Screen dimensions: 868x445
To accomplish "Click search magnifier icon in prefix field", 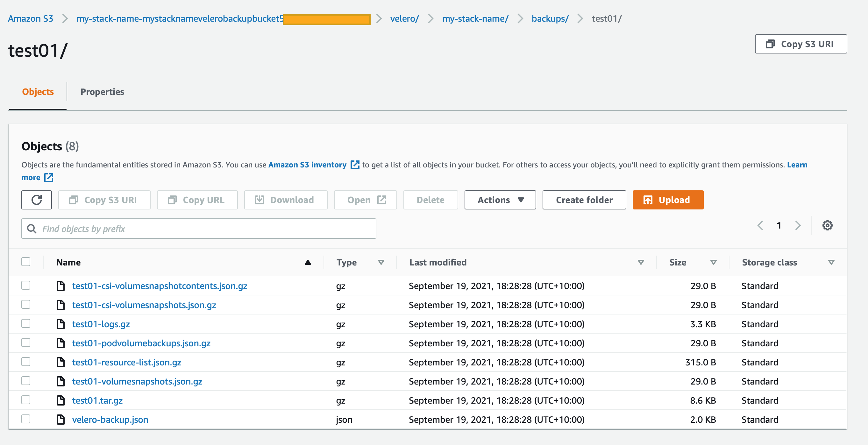I will [x=32, y=229].
